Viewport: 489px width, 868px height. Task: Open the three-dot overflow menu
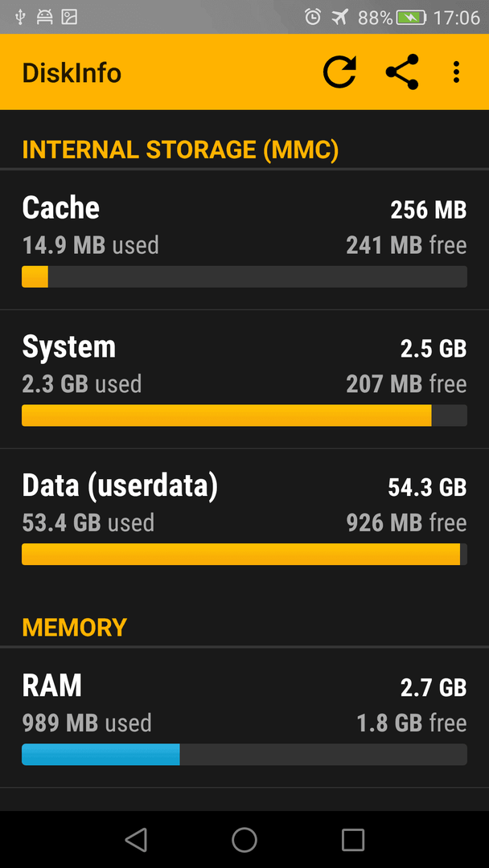[456, 72]
